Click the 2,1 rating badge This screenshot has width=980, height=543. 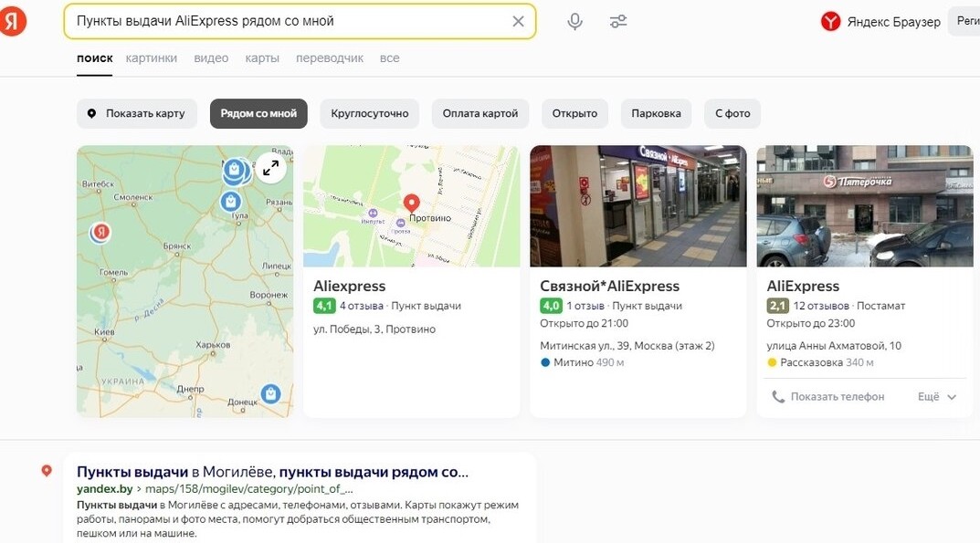pyautogui.click(x=777, y=306)
